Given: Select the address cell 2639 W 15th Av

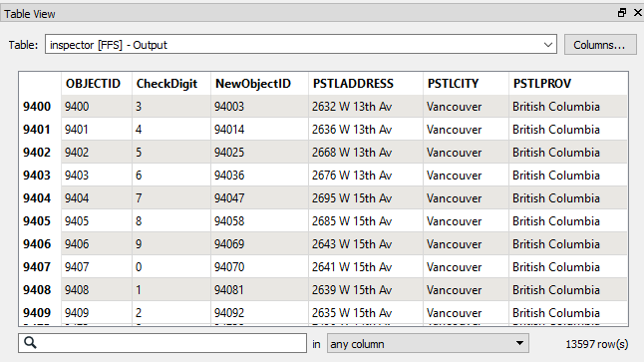Looking at the screenshot, I should (x=366, y=290).
